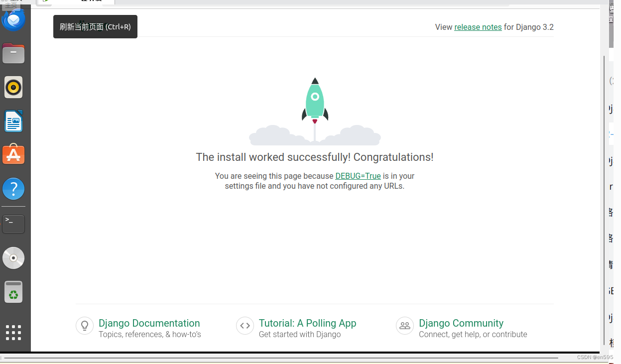Click the people Community icon
The width and height of the screenshot is (621, 364).
(405, 326)
